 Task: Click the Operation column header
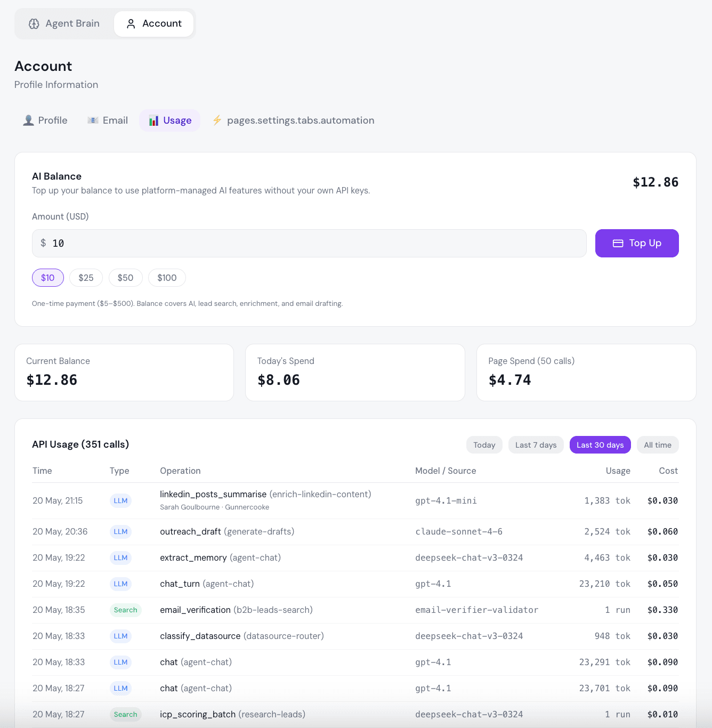point(180,471)
